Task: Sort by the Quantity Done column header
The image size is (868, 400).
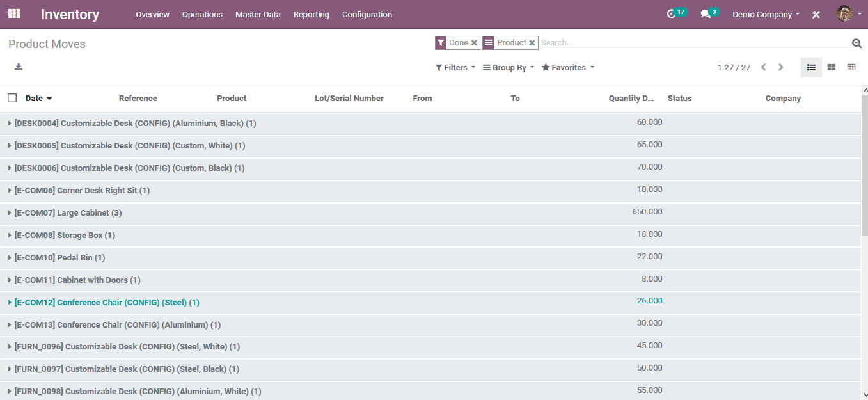Action: (x=631, y=98)
